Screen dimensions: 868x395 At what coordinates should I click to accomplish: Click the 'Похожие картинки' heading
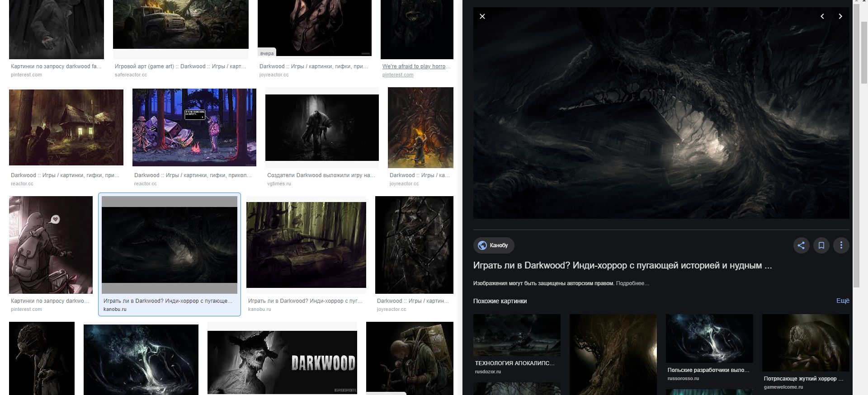click(500, 301)
